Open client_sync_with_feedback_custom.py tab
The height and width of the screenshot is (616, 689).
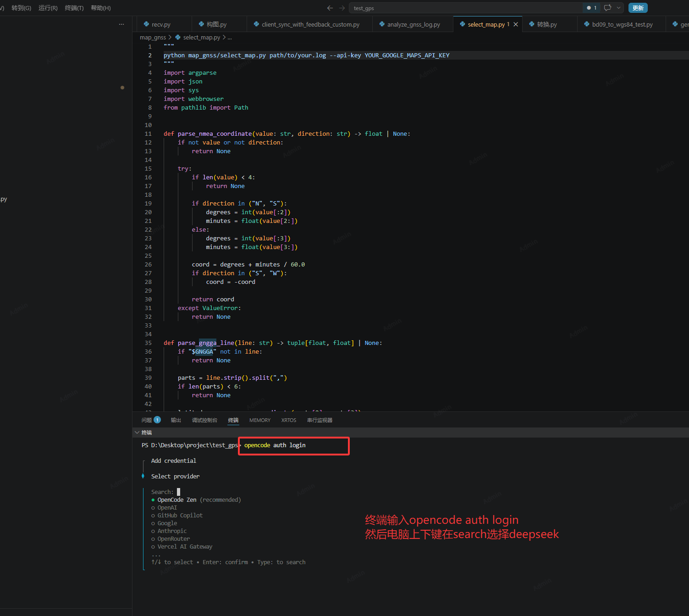(310, 24)
